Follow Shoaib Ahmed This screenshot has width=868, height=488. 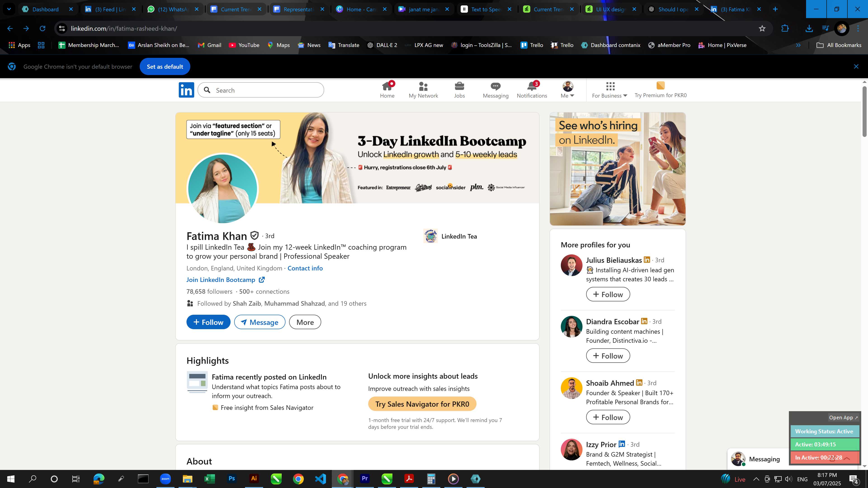(x=608, y=417)
